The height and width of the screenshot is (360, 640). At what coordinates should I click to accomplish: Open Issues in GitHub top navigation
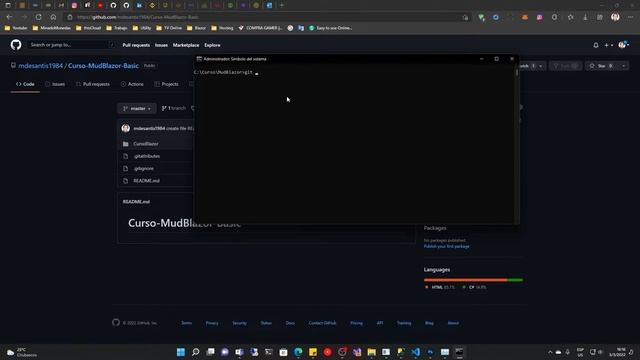161,45
